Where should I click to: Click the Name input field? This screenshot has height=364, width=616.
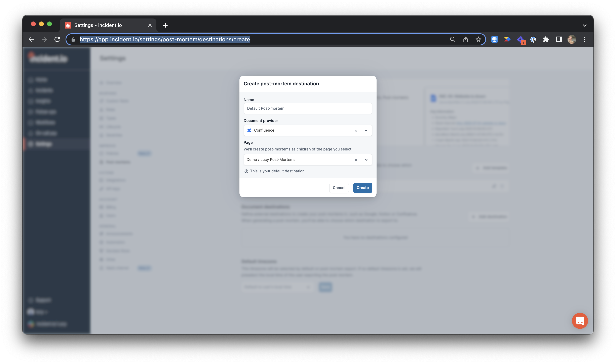pos(308,108)
